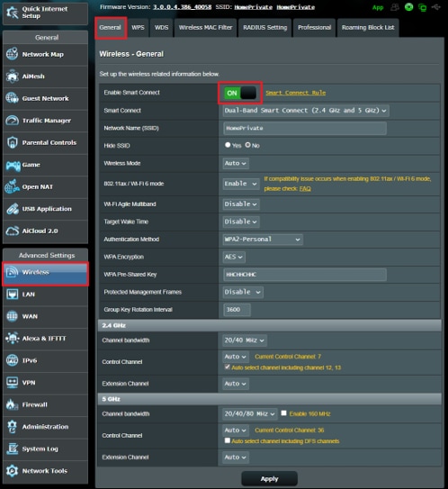448x489 pixels.
Task: Click the Wireless signal icon
Action: coord(13,272)
